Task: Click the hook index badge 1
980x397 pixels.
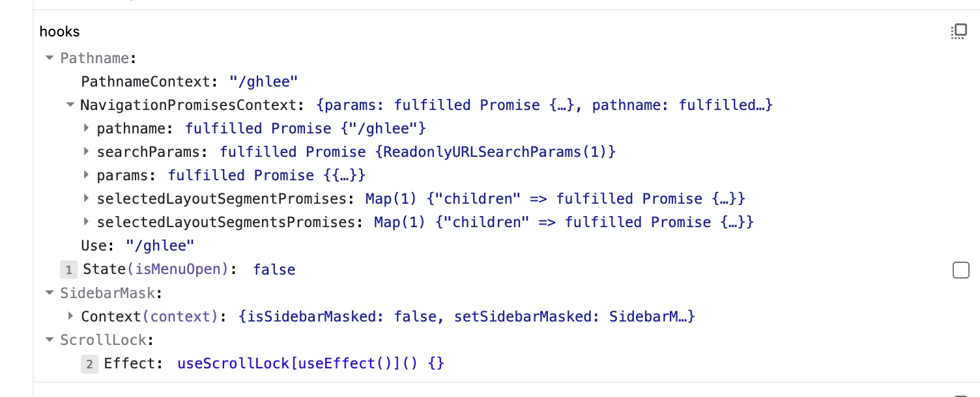Action: pyautogui.click(x=68, y=269)
